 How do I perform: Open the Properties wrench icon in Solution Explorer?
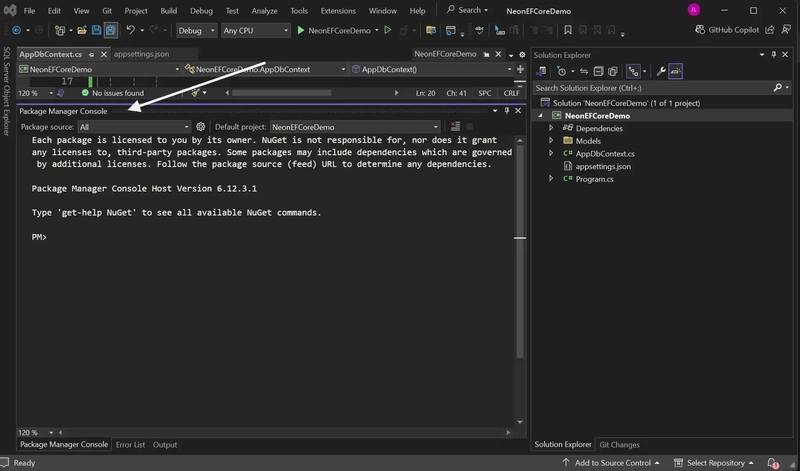click(x=661, y=71)
